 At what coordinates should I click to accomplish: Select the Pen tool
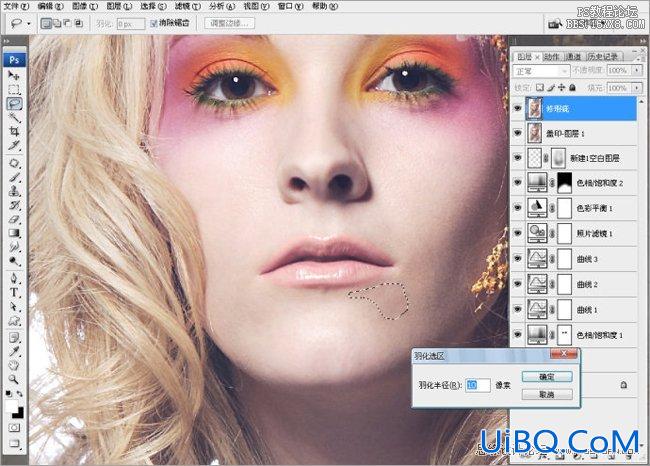pyautogui.click(x=14, y=278)
